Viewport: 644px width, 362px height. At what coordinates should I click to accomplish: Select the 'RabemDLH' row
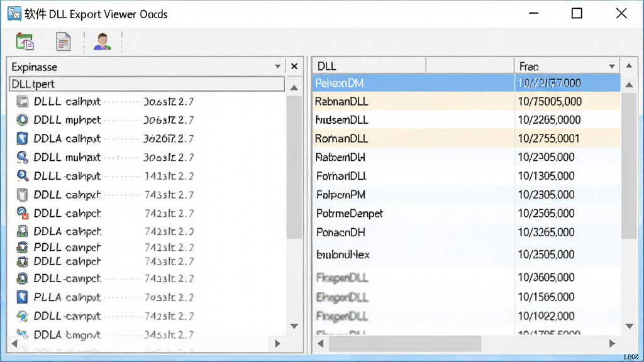467,157
